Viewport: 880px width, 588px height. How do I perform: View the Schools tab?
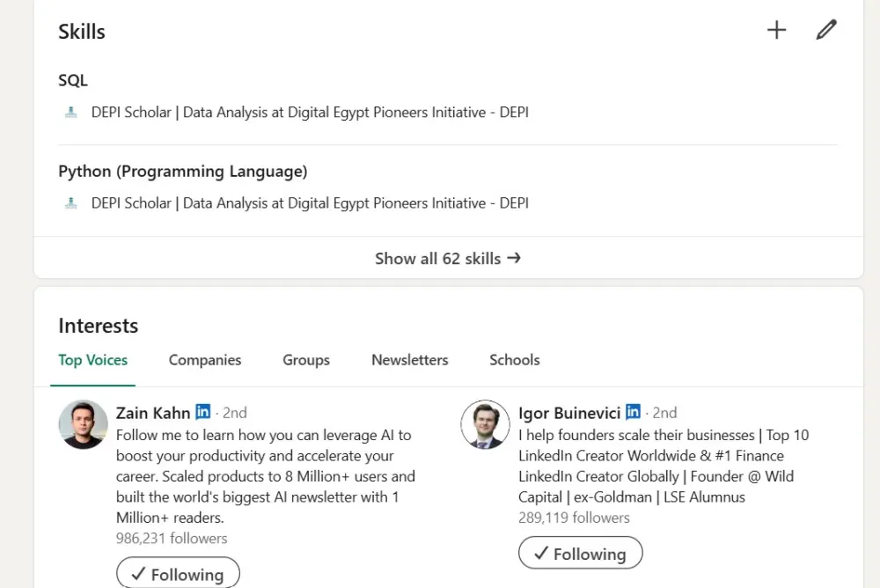coord(514,360)
